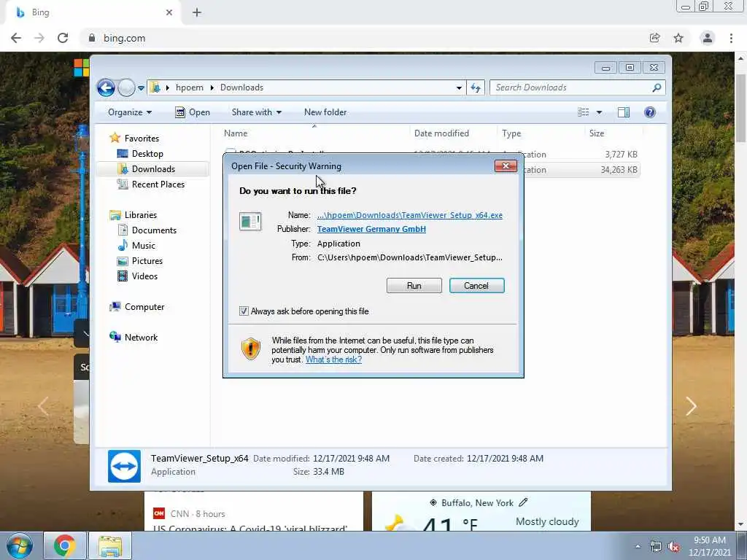The width and height of the screenshot is (747, 560).
Task: Click the share page icon in Chrome
Action: pyautogui.click(x=654, y=38)
